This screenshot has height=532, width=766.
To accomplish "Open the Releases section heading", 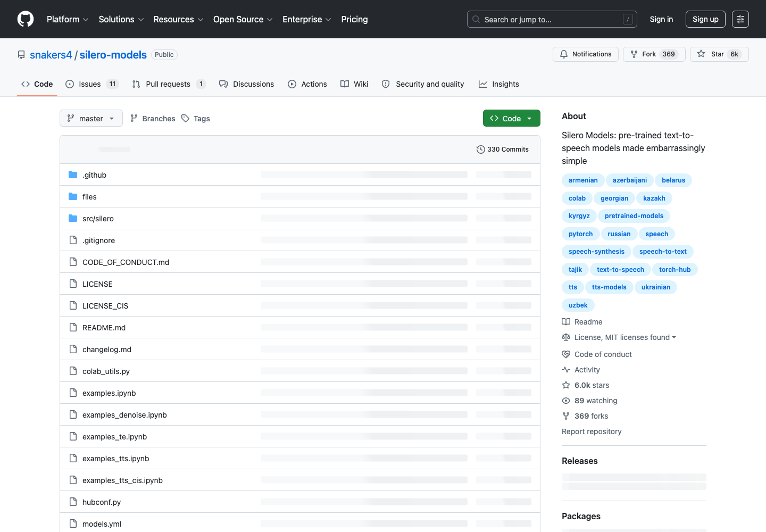I will tap(580, 461).
